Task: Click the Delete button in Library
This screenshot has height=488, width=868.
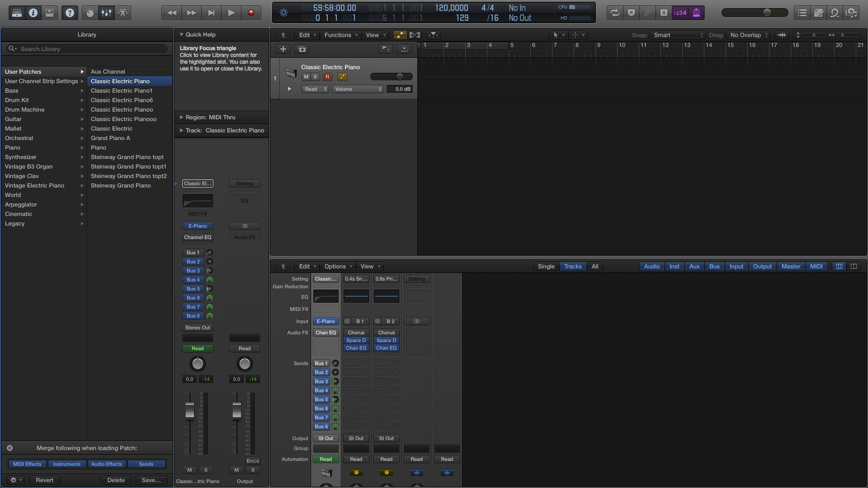Action: tap(116, 480)
